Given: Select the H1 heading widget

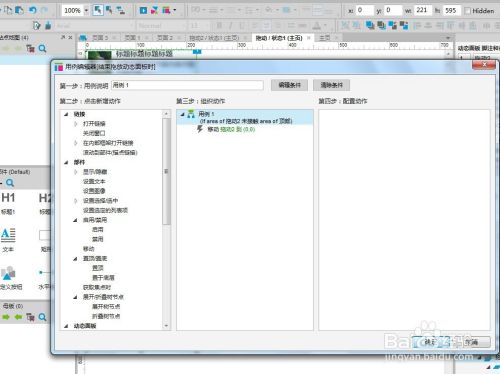Looking at the screenshot, I should tap(8, 198).
